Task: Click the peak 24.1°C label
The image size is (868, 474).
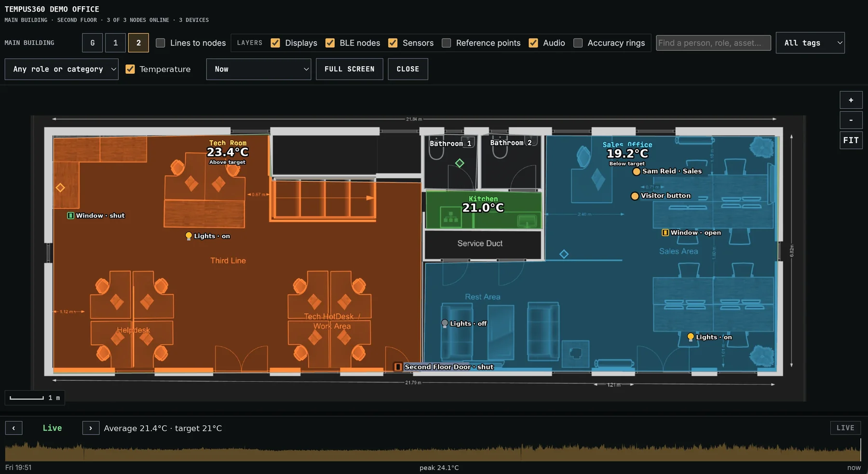Action: pos(439,468)
